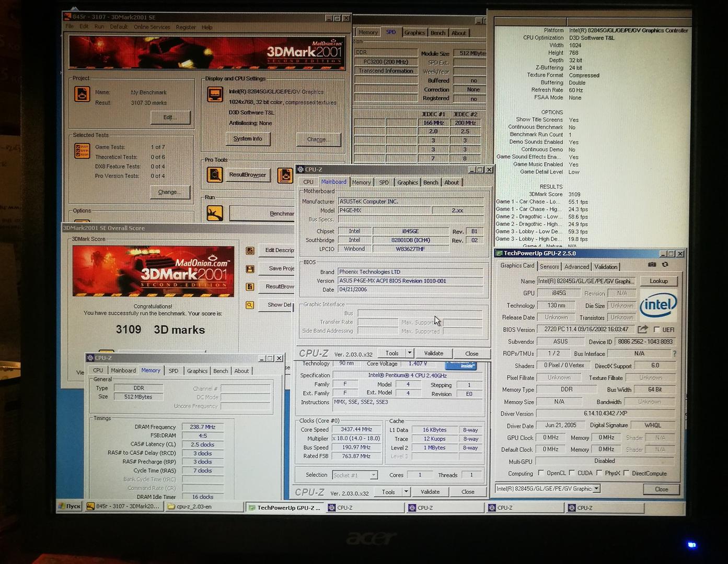Click the ResultBrowser button in Pro Tools
The width and height of the screenshot is (728, 564).
(248, 175)
